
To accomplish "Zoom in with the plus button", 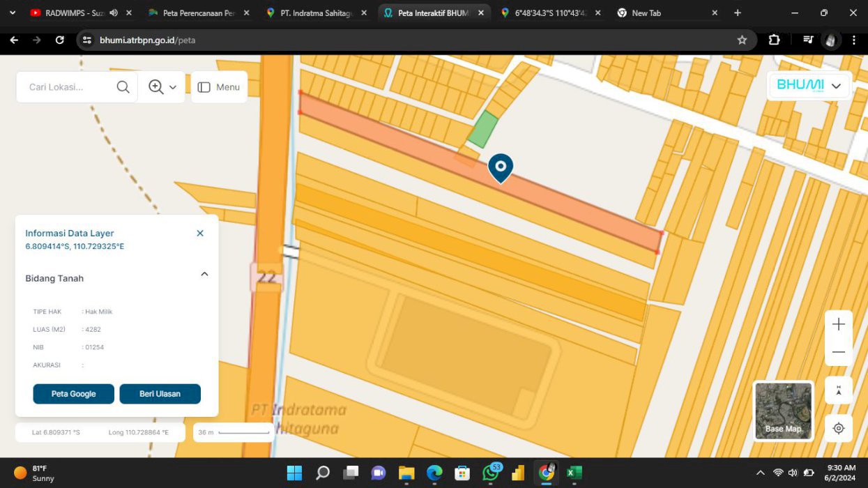I will (838, 324).
